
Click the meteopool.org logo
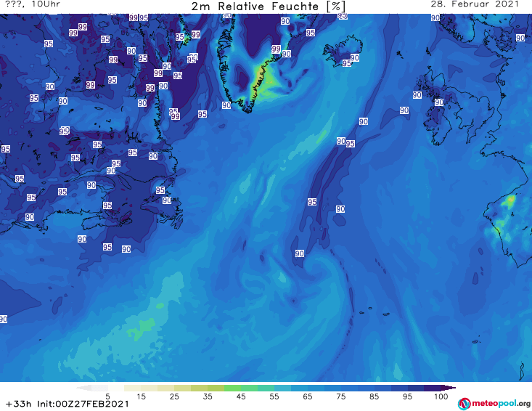pyautogui.click(x=494, y=404)
